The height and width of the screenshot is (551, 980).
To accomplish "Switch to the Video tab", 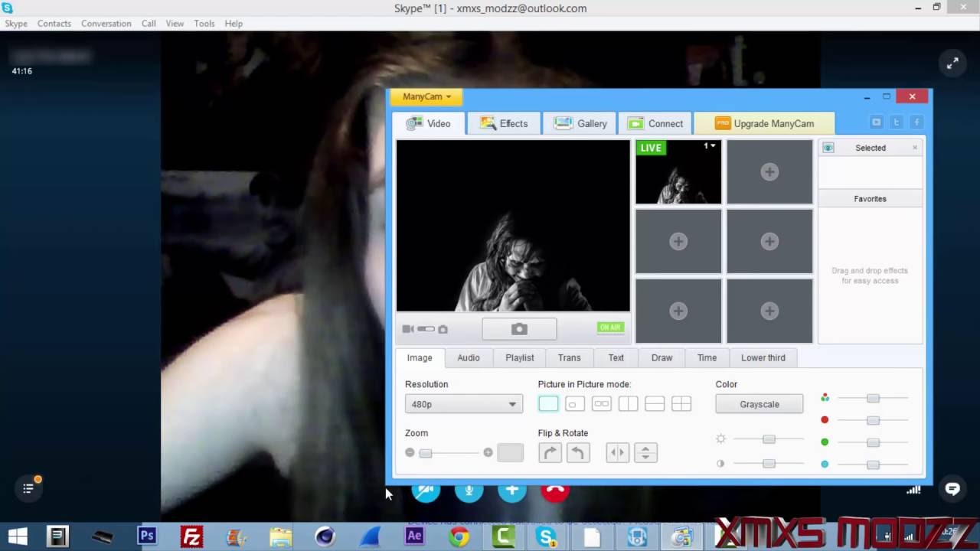I will coord(428,123).
